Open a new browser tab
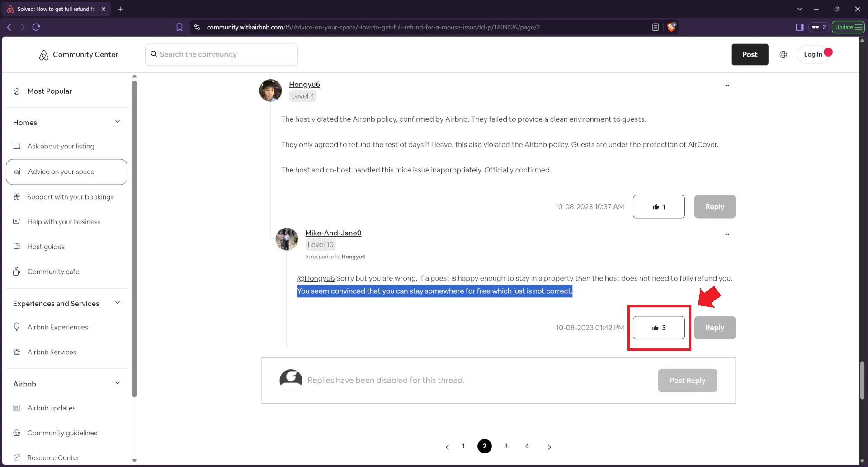 120,9
